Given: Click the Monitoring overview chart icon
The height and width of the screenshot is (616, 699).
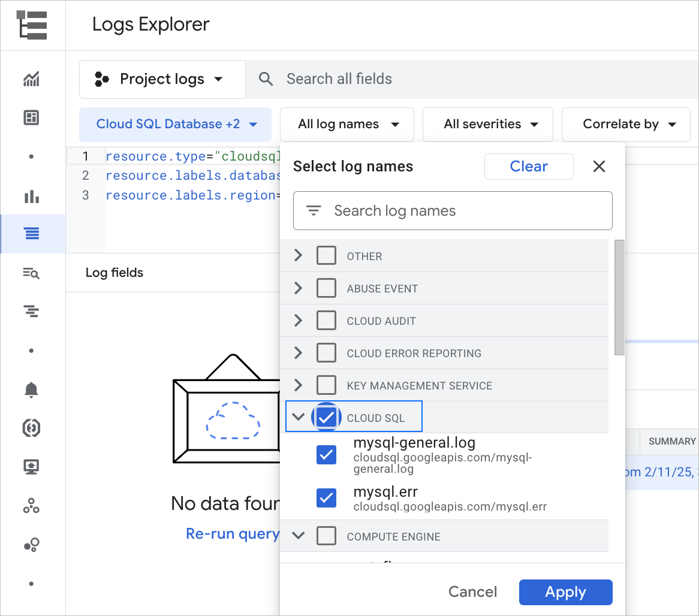Looking at the screenshot, I should [31, 78].
